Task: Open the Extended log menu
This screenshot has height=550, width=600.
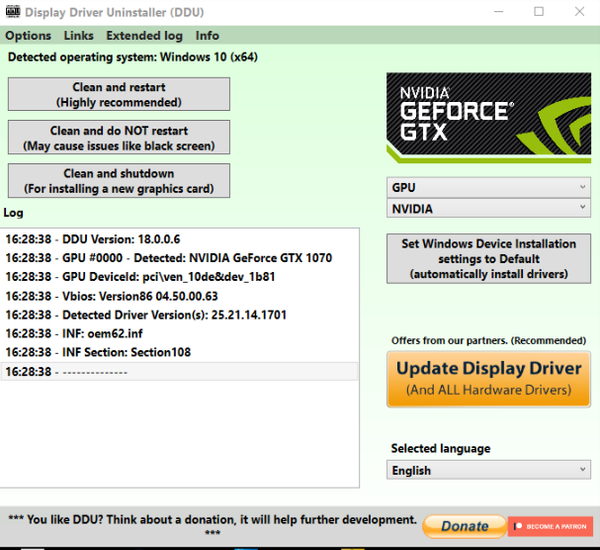Action: [x=144, y=36]
